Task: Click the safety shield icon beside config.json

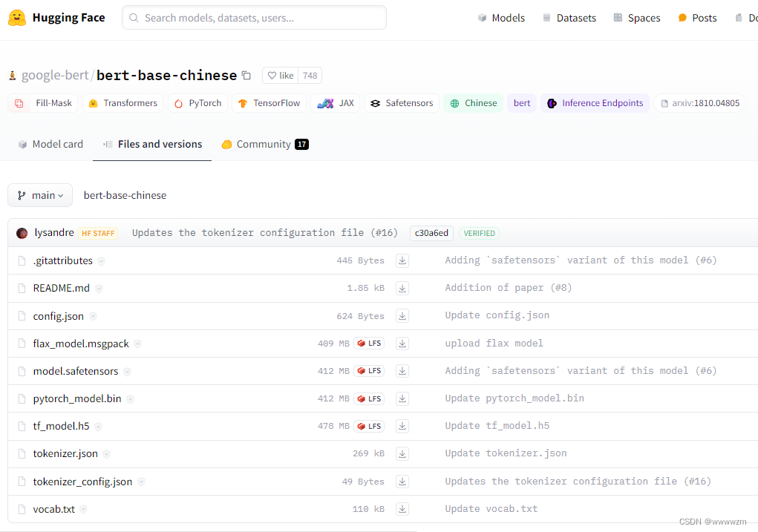Action: tap(93, 316)
